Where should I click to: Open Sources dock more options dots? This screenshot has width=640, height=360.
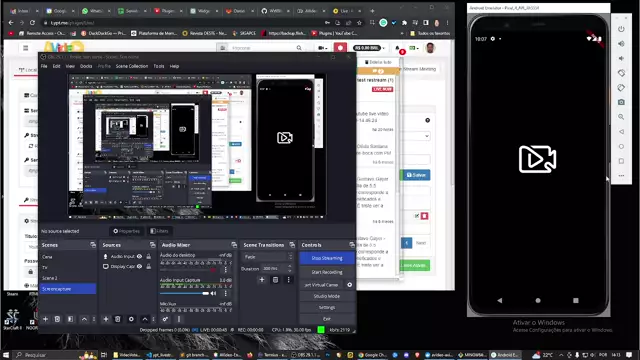pyautogui.click(x=153, y=319)
